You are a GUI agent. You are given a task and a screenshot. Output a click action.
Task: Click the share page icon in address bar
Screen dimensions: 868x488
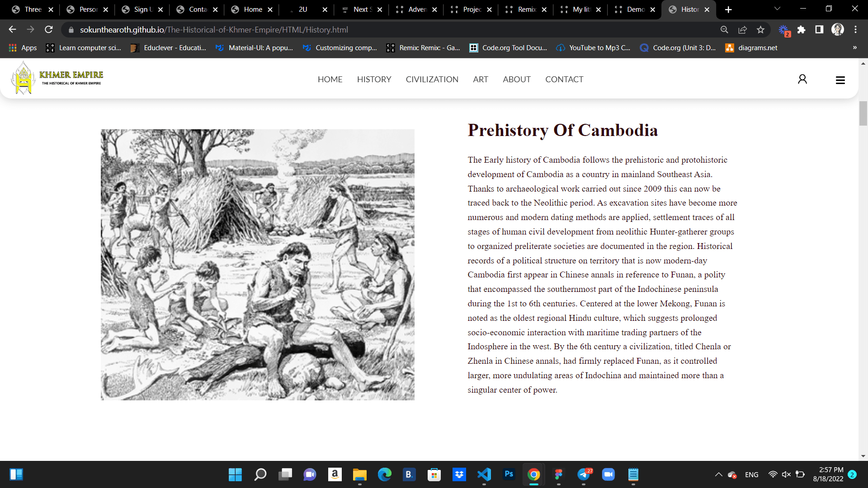tap(742, 29)
